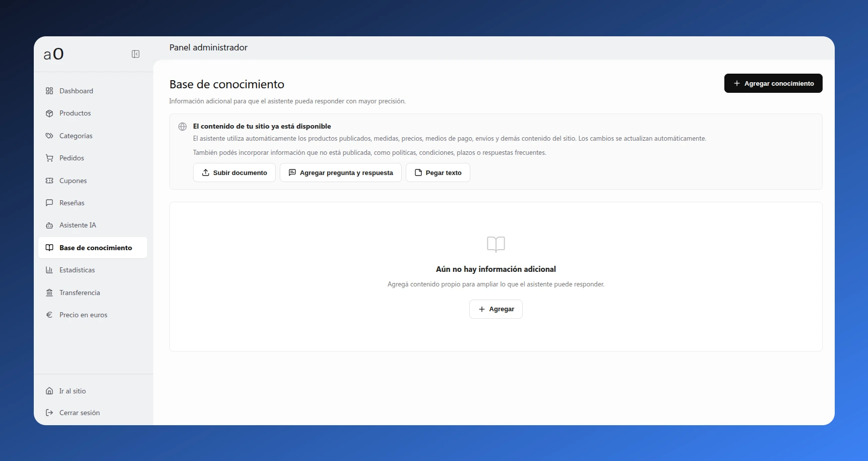The width and height of the screenshot is (868, 461).
Task: Click Pegar texto button
Action: coord(438,172)
